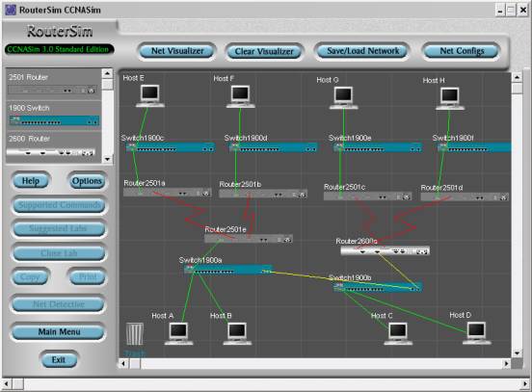The image size is (532, 392).
Task: Click the Print button
Action: pos(88,277)
